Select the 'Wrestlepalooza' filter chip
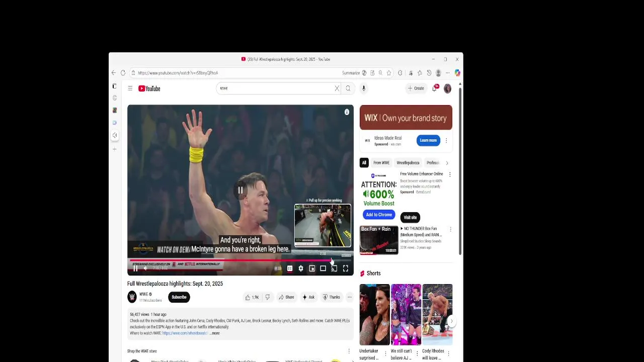The height and width of the screenshot is (362, 644). click(408, 163)
